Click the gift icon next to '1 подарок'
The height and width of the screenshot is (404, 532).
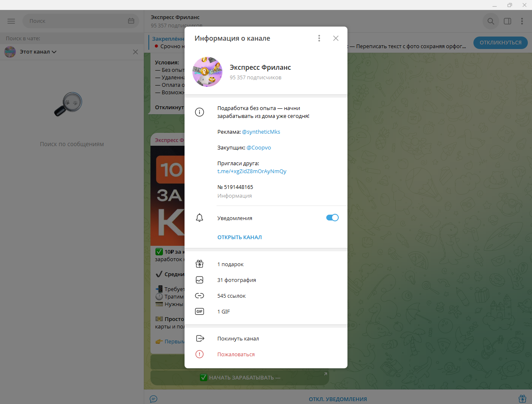click(199, 264)
